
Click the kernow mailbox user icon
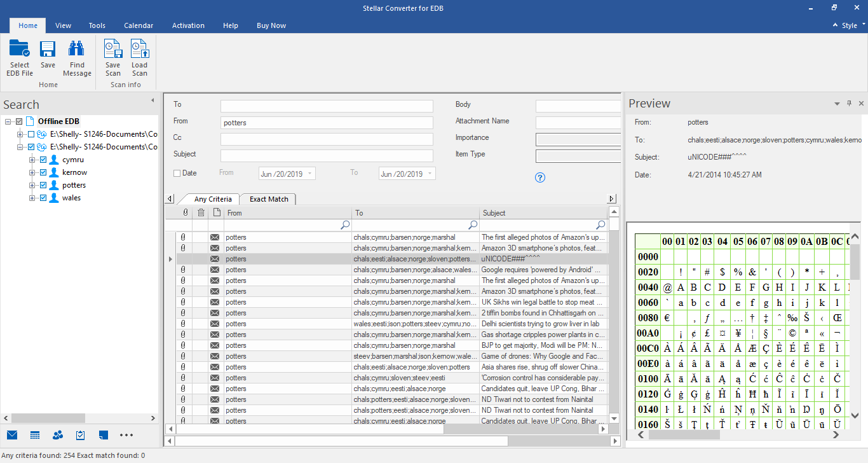tap(54, 172)
